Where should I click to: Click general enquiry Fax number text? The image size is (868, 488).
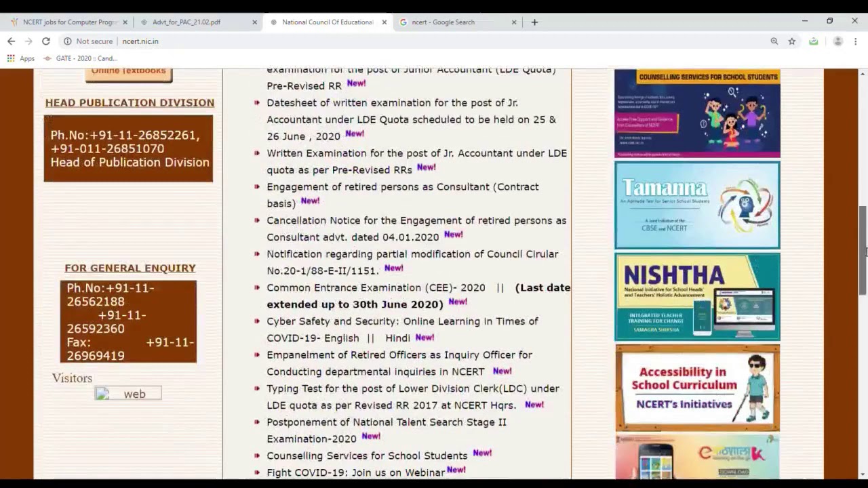coord(130,349)
